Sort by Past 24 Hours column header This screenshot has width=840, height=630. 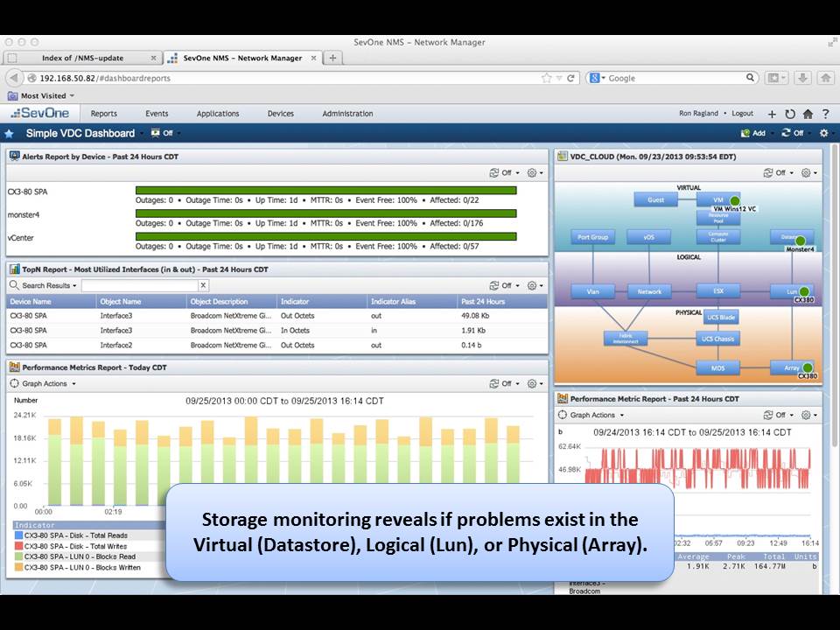click(x=502, y=302)
